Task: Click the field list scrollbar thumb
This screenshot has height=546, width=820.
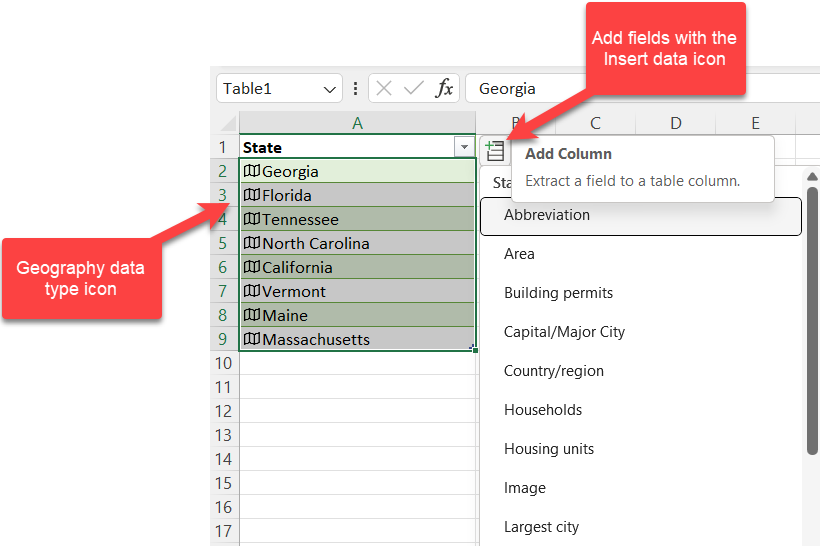Action: coord(812,321)
